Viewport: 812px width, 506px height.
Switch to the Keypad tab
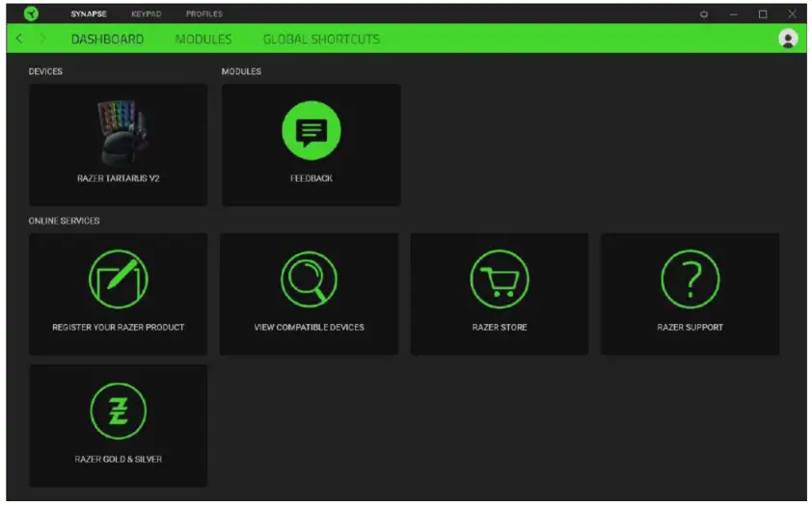(146, 13)
